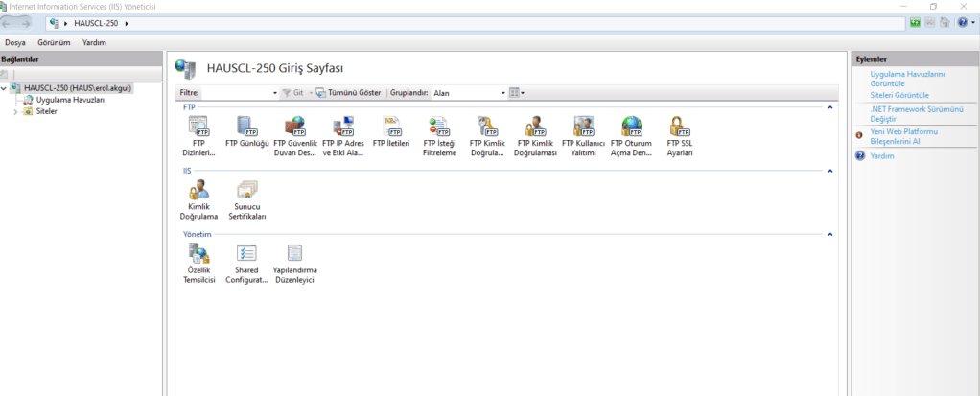
Task: Collapse the FTP group section
Action: pyautogui.click(x=829, y=107)
